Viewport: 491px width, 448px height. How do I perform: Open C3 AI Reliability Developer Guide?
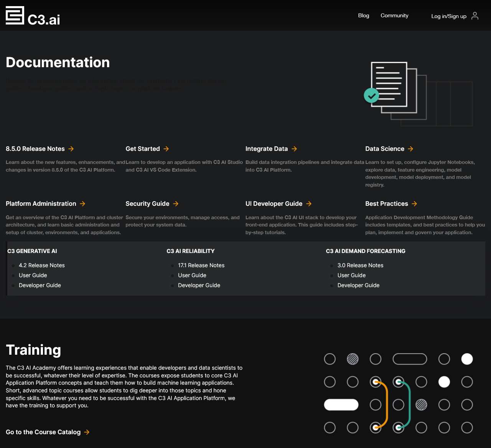pyautogui.click(x=199, y=285)
